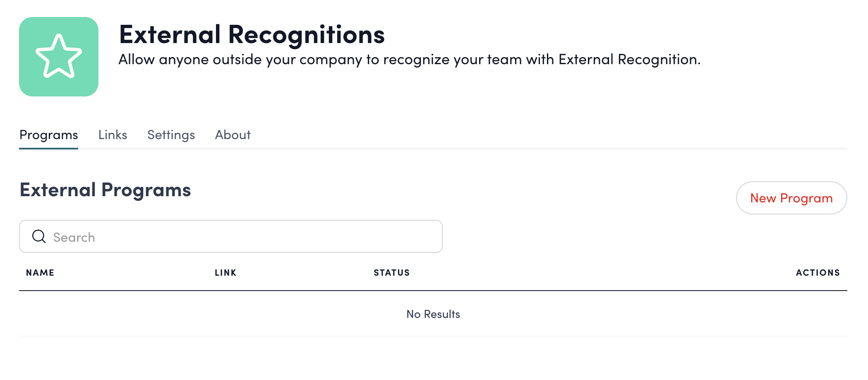The image size is (868, 380).
Task: Click the External Recognitions page title
Action: pyautogui.click(x=252, y=34)
